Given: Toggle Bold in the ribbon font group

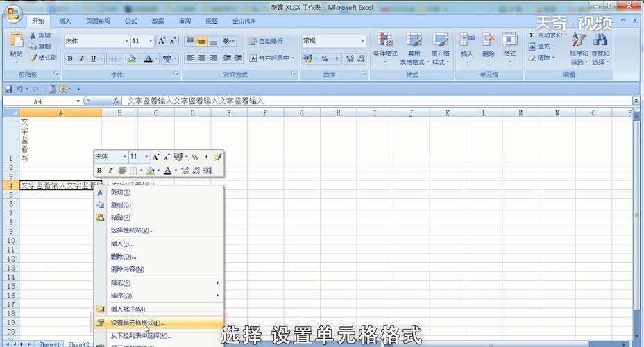Looking at the screenshot, I should point(70,59).
